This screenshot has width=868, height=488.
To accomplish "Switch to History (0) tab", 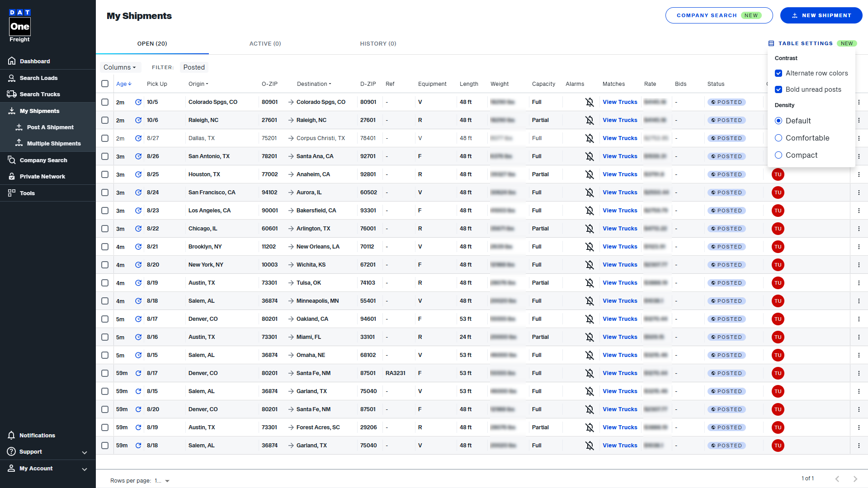I will click(x=378, y=43).
